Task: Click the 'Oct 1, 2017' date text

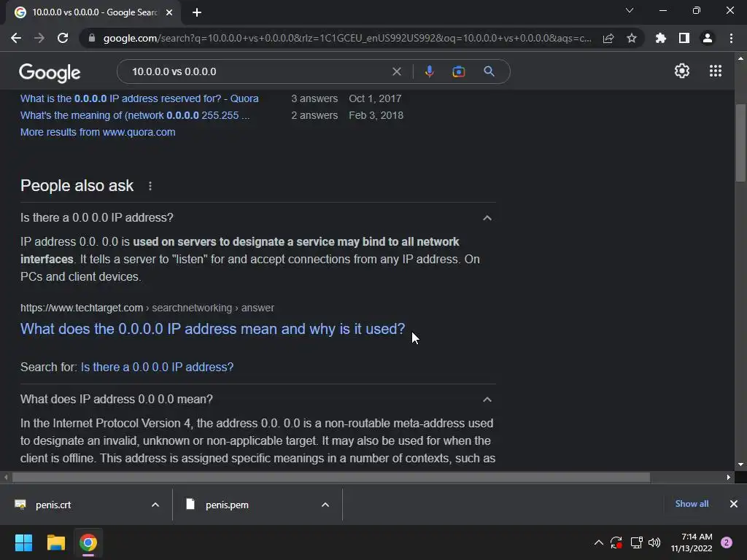Action: click(375, 98)
